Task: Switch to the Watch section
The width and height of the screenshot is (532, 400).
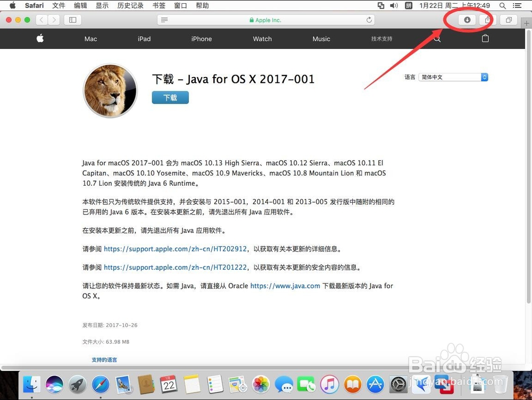Action: pyautogui.click(x=262, y=39)
